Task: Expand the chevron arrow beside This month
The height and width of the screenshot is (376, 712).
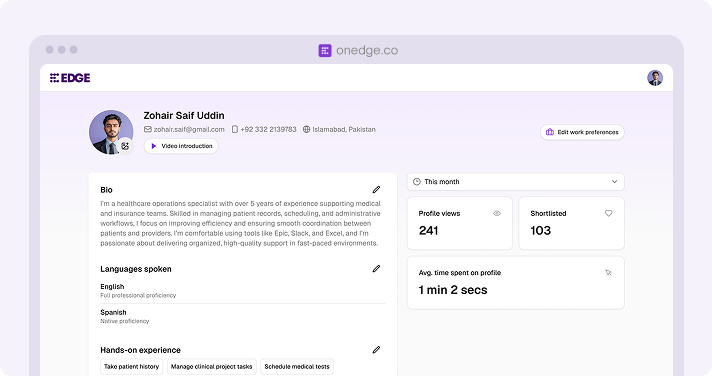Action: pyautogui.click(x=614, y=182)
